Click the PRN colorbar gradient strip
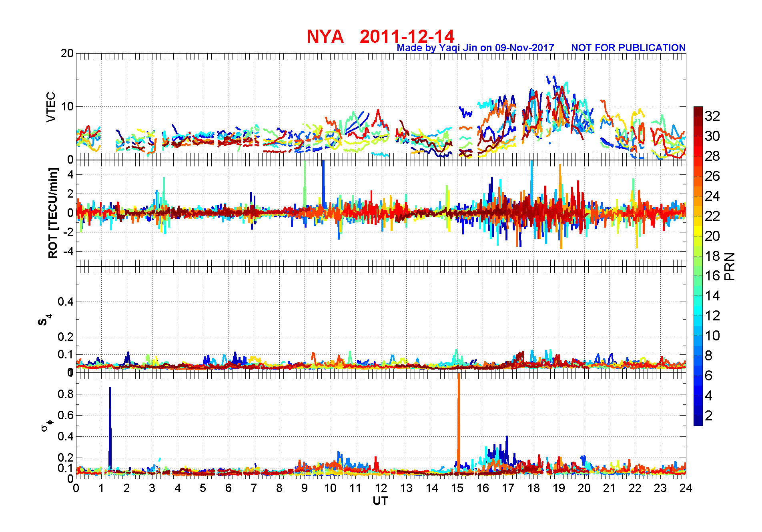 point(698,266)
